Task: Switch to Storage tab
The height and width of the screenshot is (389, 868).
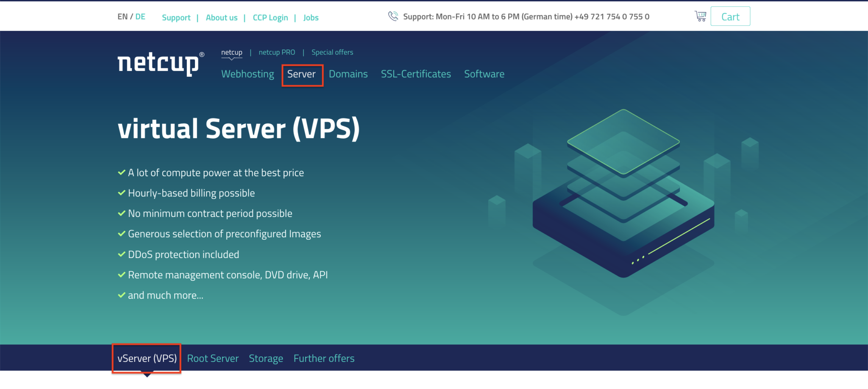Action: tap(266, 358)
